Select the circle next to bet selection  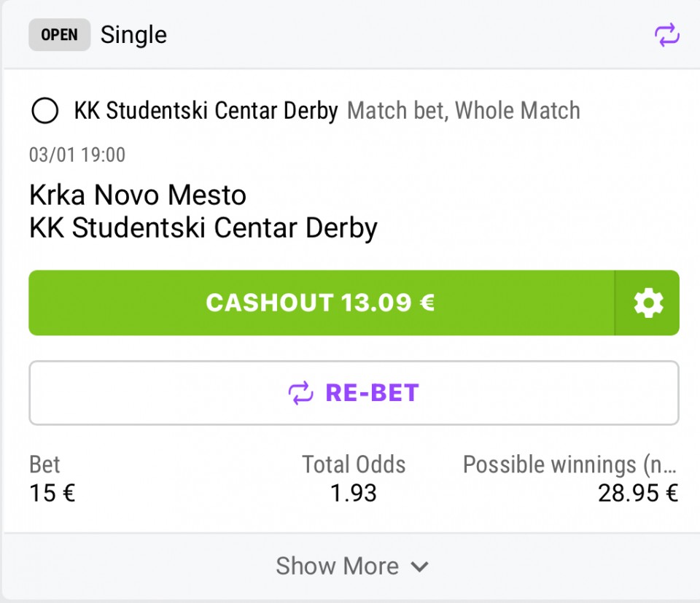45,112
